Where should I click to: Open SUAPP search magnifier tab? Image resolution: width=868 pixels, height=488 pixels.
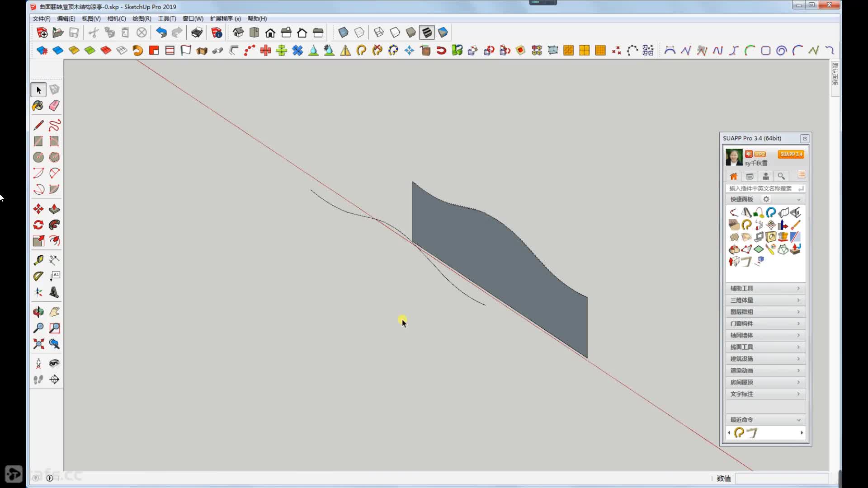pyautogui.click(x=781, y=176)
